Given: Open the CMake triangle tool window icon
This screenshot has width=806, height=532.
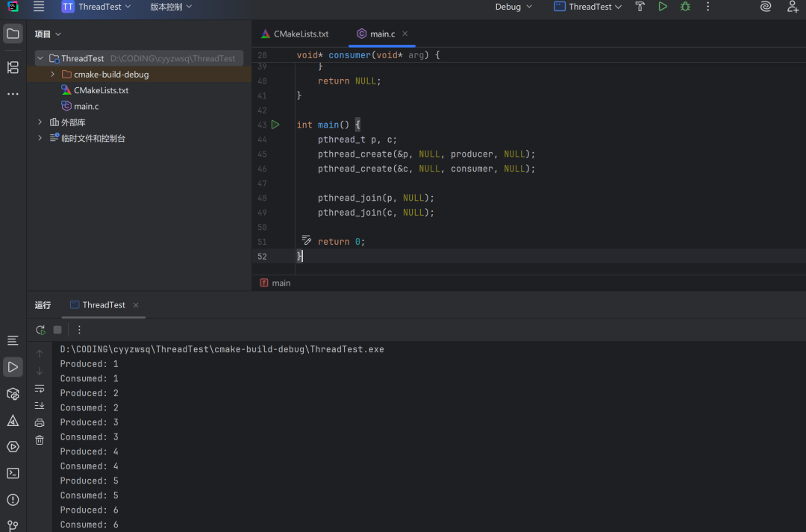Looking at the screenshot, I should coord(13,421).
